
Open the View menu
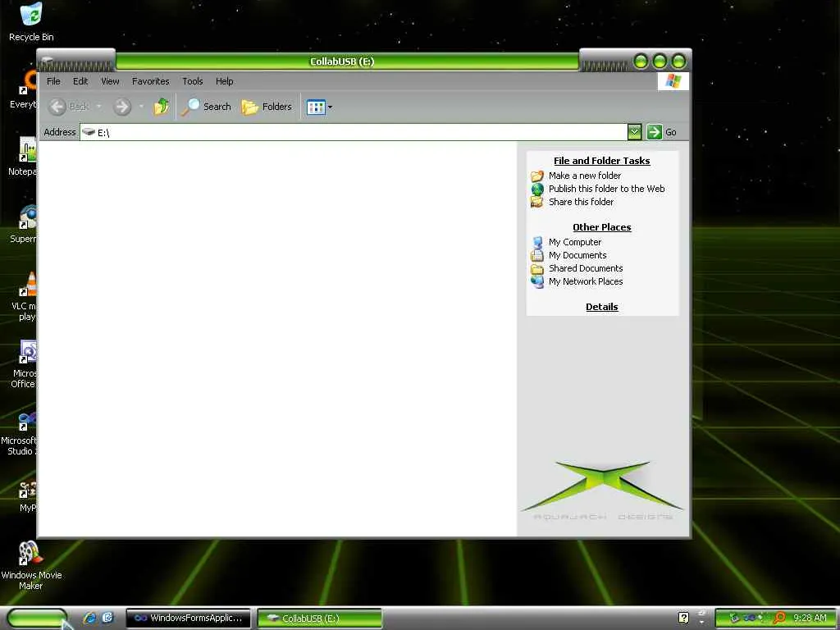click(x=111, y=81)
